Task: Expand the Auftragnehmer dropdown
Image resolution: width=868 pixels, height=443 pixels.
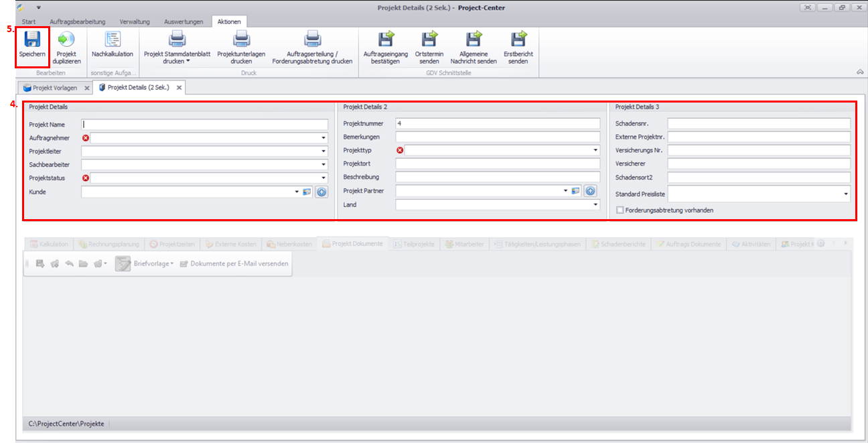Action: click(x=323, y=138)
